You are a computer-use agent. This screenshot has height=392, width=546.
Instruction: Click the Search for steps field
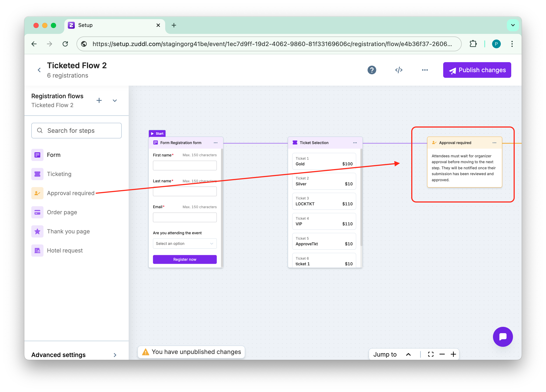point(77,131)
